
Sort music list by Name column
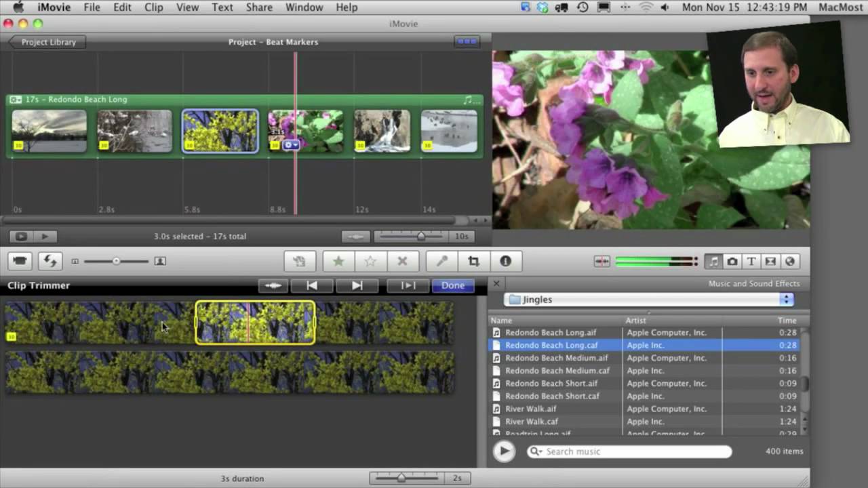point(555,320)
